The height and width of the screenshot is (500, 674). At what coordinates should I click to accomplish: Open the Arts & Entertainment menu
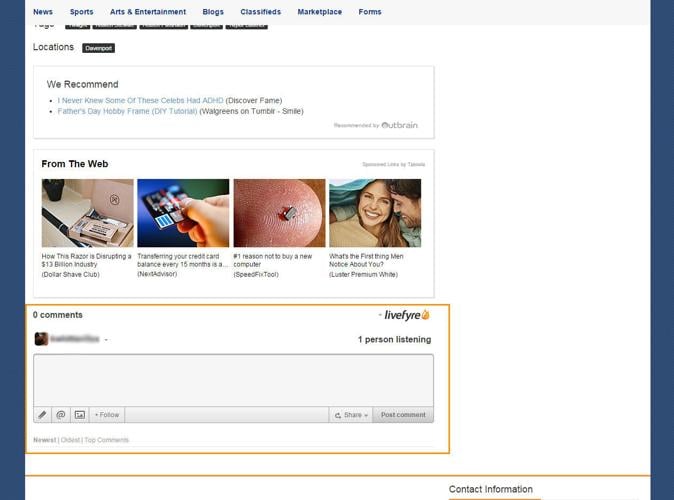tap(148, 12)
